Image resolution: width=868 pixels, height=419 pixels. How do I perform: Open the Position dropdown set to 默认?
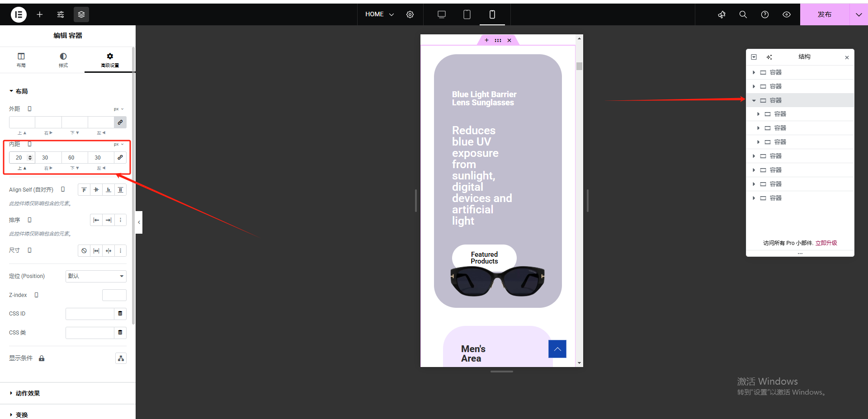coord(96,276)
